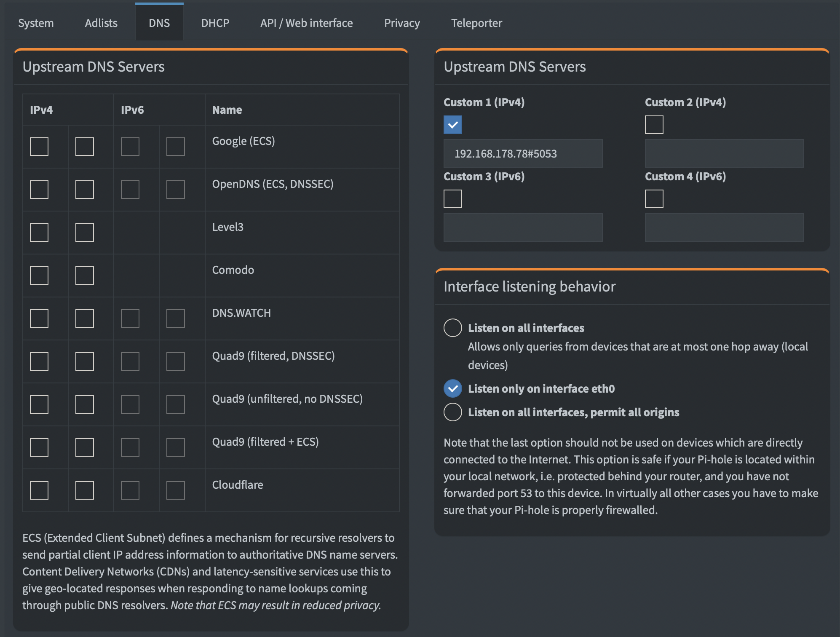Tick the Custom 4 (IPv6) checkbox

coord(654,199)
